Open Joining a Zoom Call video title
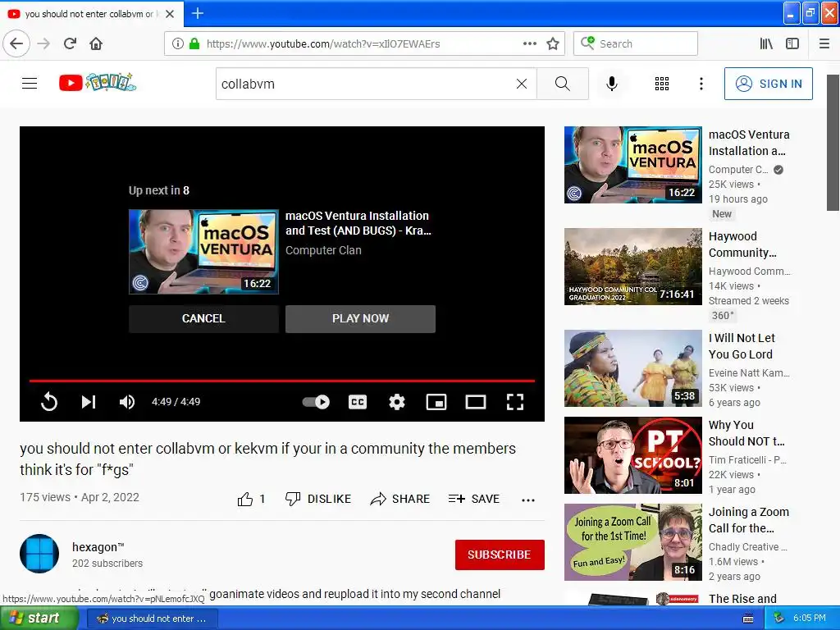Image resolution: width=840 pixels, height=630 pixels. (x=749, y=519)
